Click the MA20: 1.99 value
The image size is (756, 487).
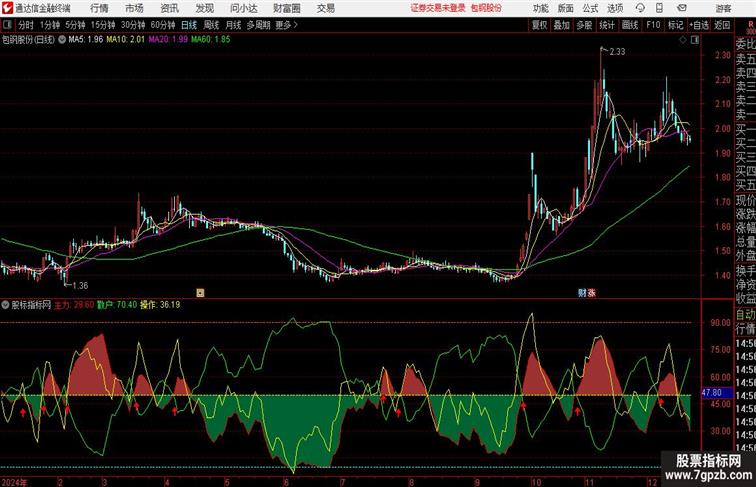tap(168, 40)
